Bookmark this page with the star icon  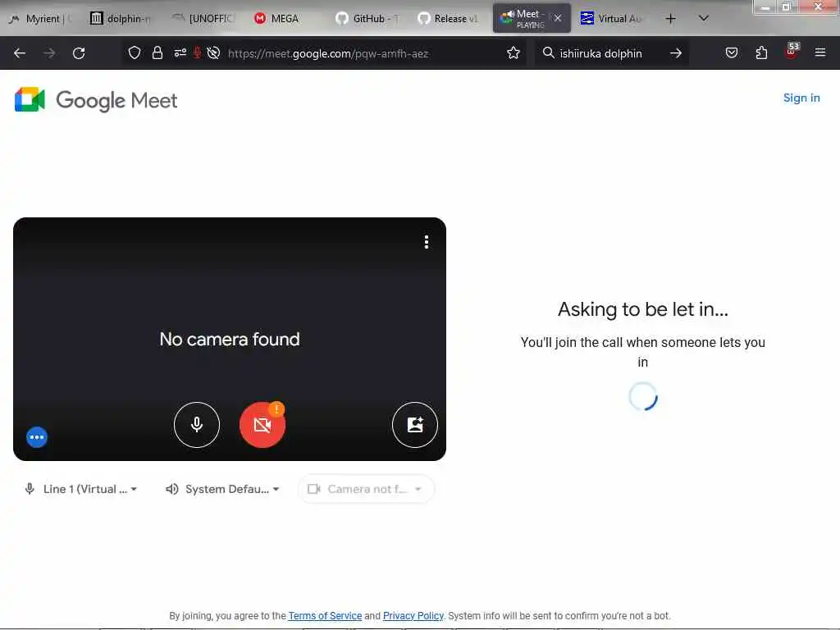pyautogui.click(x=514, y=52)
